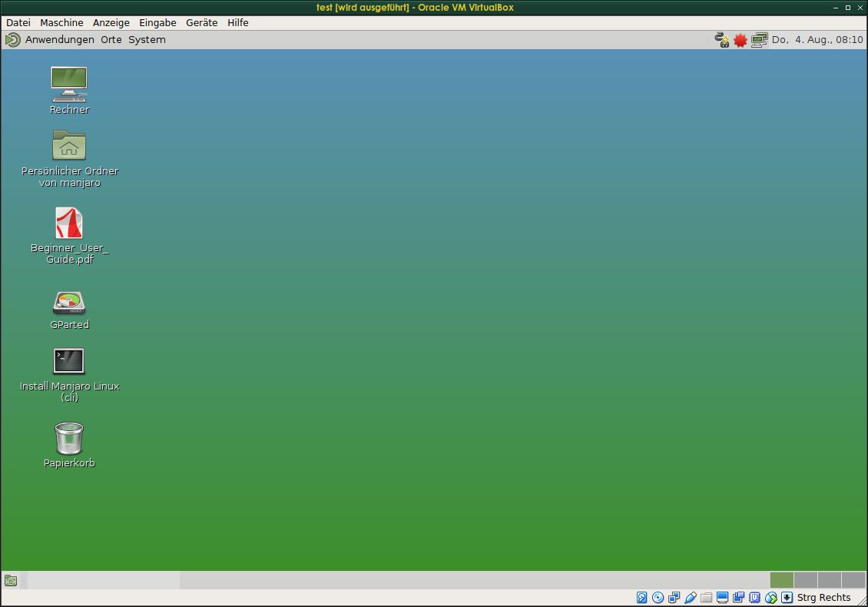The width and height of the screenshot is (868, 607).
Task: Click the VirtualBox hard disk status icon
Action: pyautogui.click(x=642, y=598)
